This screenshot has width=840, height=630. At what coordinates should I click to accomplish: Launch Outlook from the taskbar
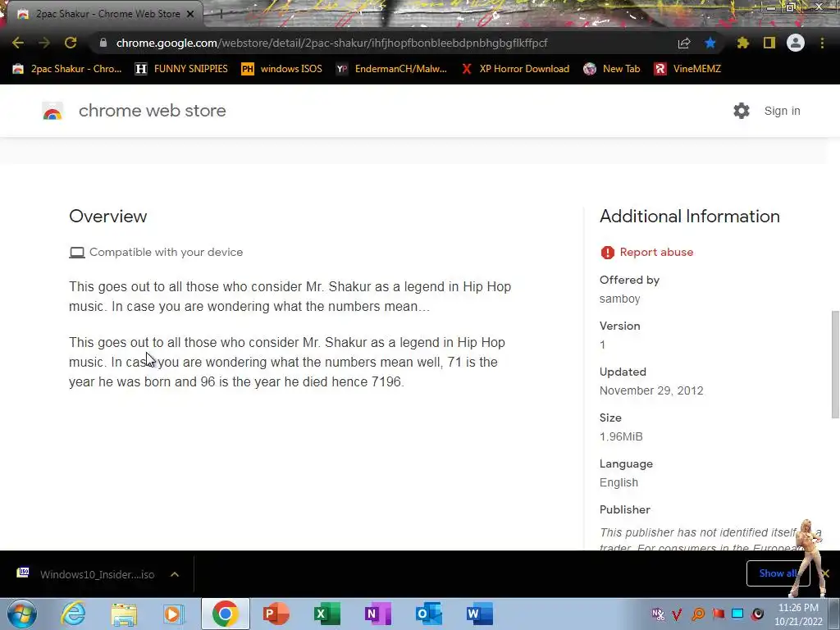point(428,614)
